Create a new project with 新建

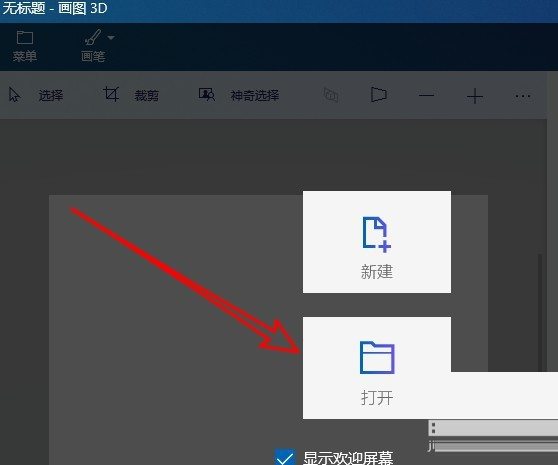[377, 242]
